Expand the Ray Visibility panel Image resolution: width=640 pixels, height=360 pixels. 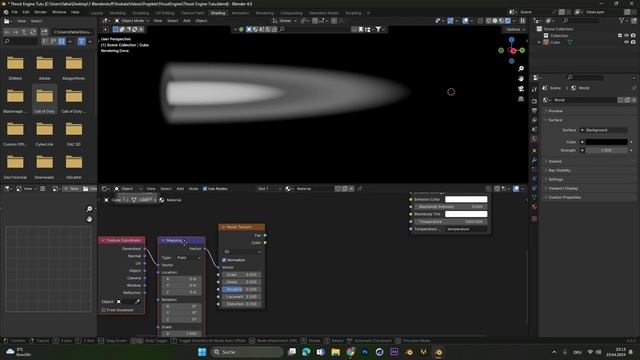(x=559, y=171)
